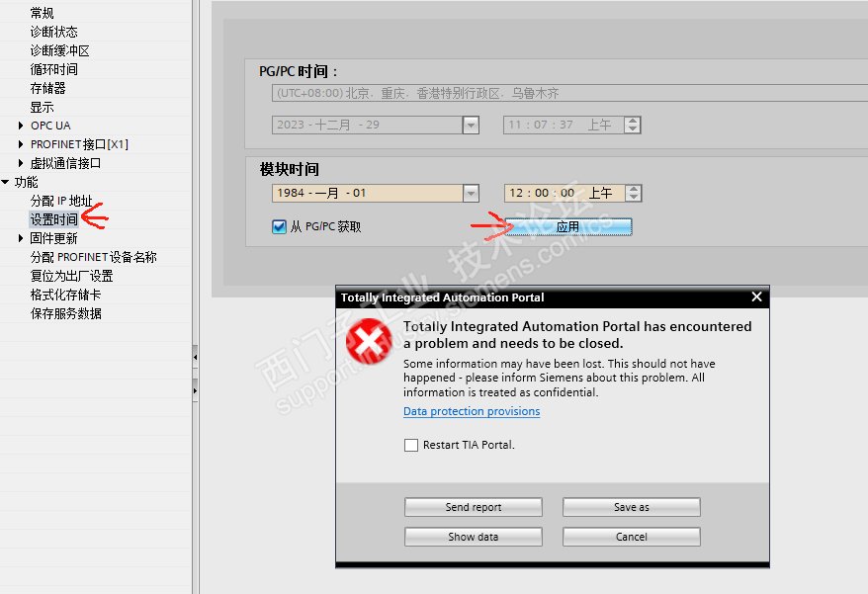Select 分配 PROFINET设备名称 item

[x=94, y=257]
